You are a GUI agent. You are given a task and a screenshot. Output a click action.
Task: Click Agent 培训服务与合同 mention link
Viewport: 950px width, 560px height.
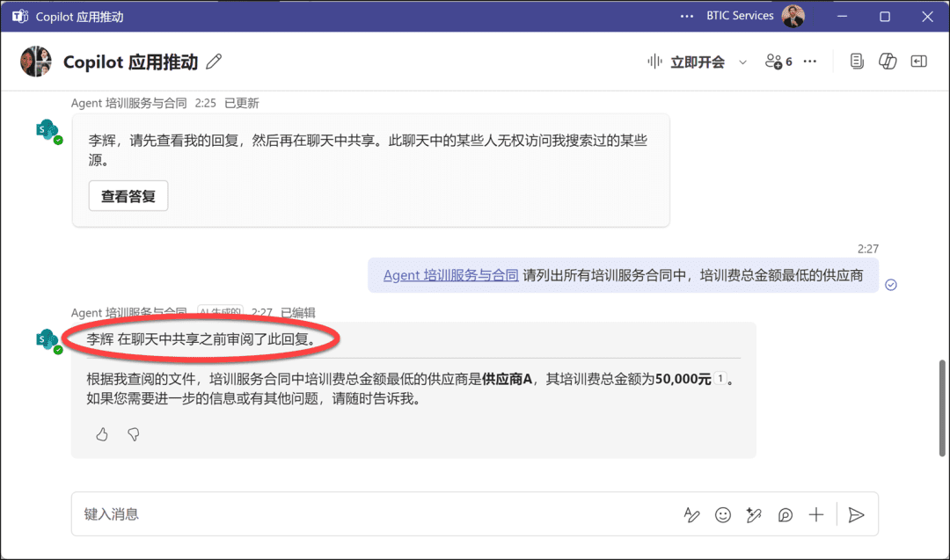coord(450,275)
